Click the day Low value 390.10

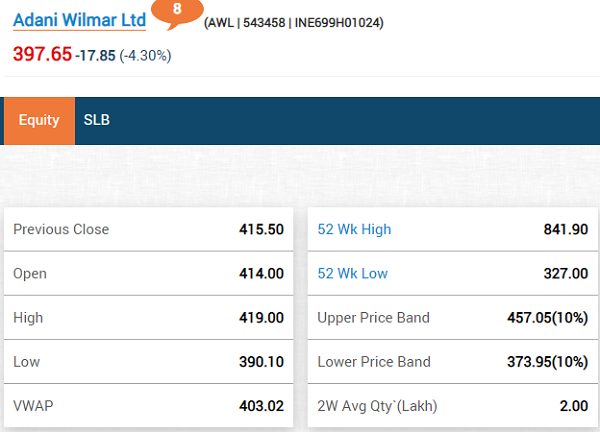pyautogui.click(x=261, y=361)
